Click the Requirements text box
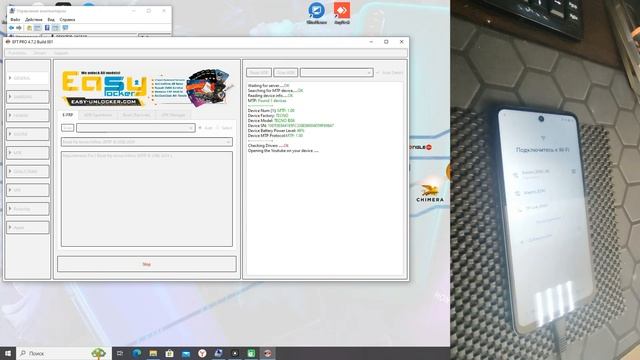 (147, 199)
